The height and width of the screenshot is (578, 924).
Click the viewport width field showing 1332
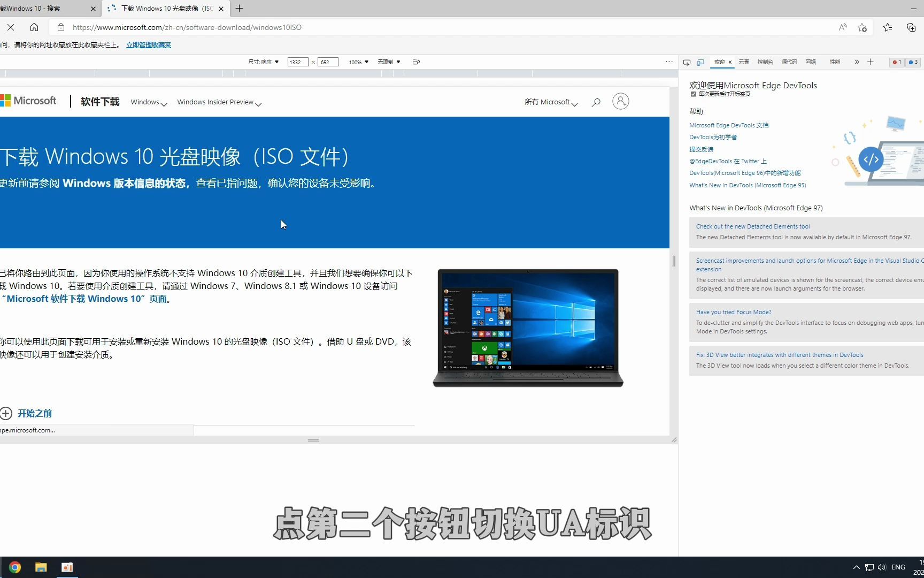pyautogui.click(x=297, y=62)
